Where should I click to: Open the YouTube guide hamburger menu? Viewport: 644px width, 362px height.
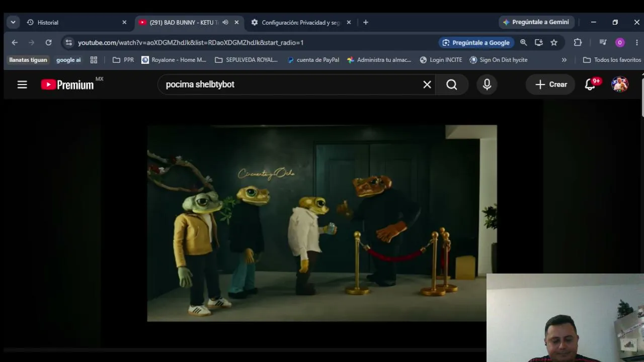coord(22,84)
